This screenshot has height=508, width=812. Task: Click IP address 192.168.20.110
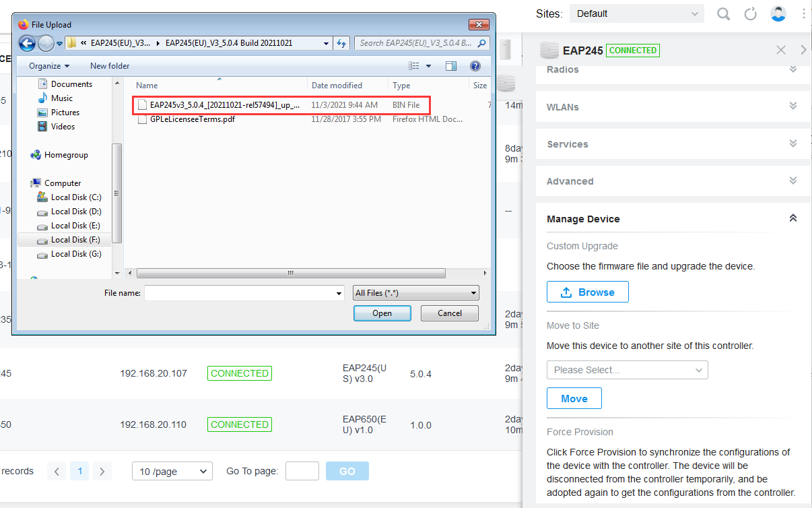(154, 424)
